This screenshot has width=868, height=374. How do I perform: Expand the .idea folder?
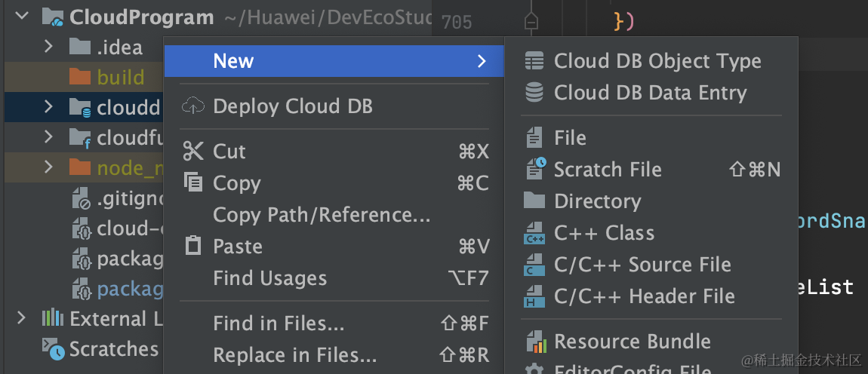[x=48, y=47]
